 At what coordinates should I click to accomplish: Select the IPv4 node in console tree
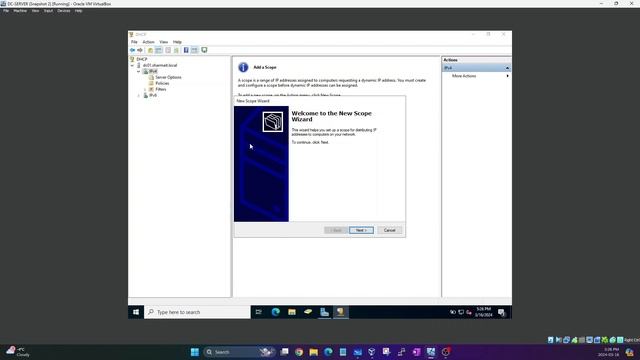[153, 71]
